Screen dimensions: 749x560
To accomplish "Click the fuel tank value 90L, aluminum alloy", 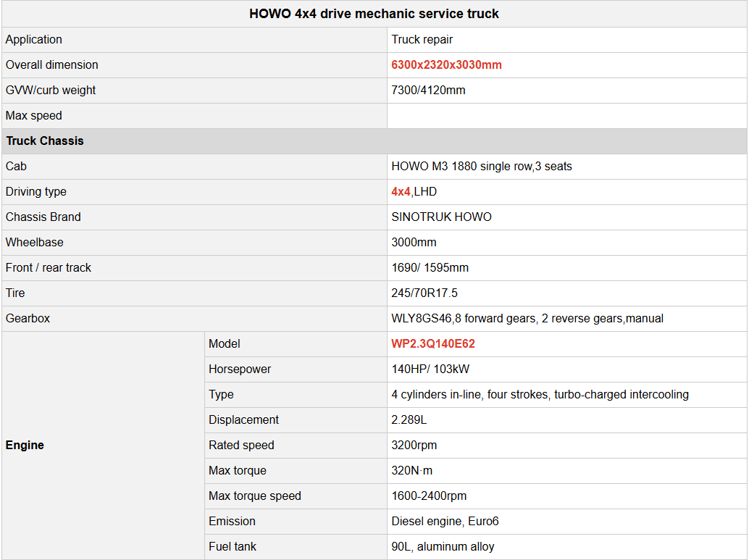I will [x=443, y=547].
